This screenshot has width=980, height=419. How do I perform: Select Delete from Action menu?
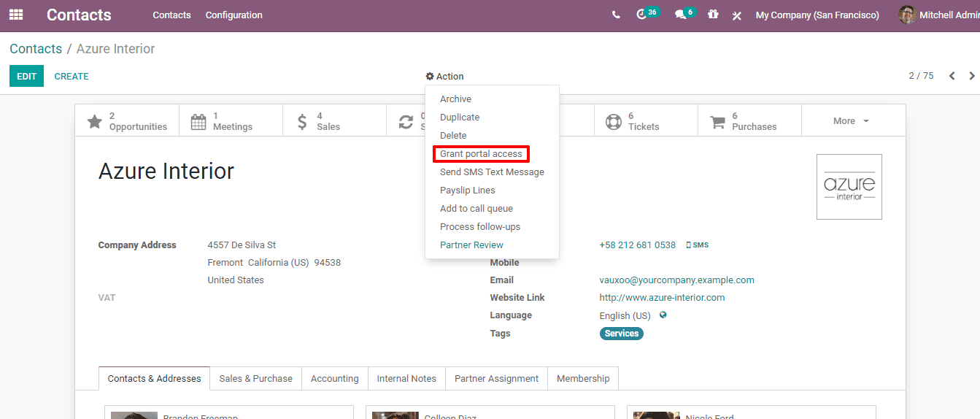[492, 136]
